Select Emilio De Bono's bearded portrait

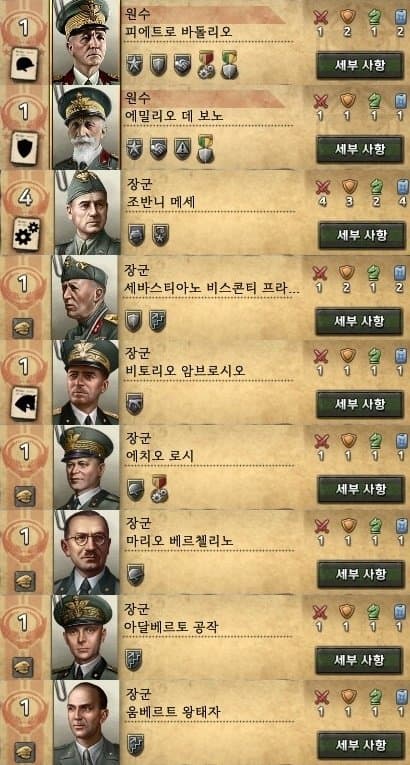(86, 127)
